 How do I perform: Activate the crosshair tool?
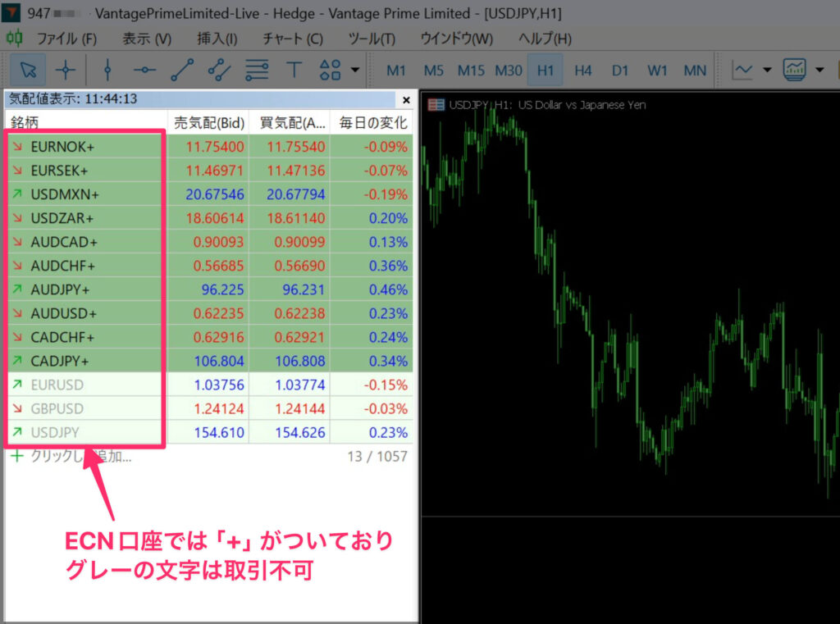click(x=66, y=70)
